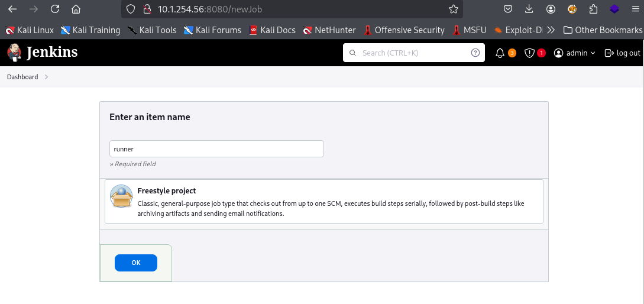Open the Pocket save icon

pyautogui.click(x=508, y=9)
